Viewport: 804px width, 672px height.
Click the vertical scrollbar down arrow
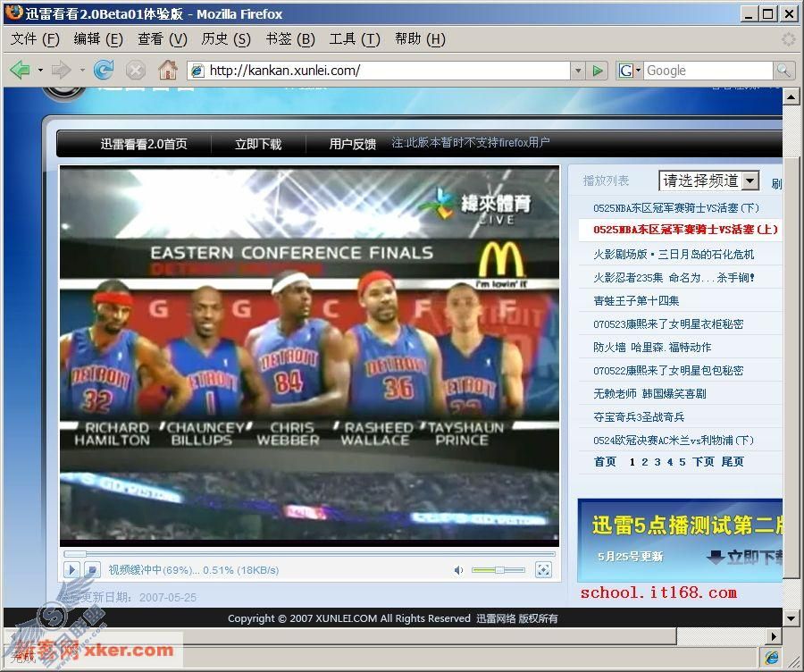791,619
